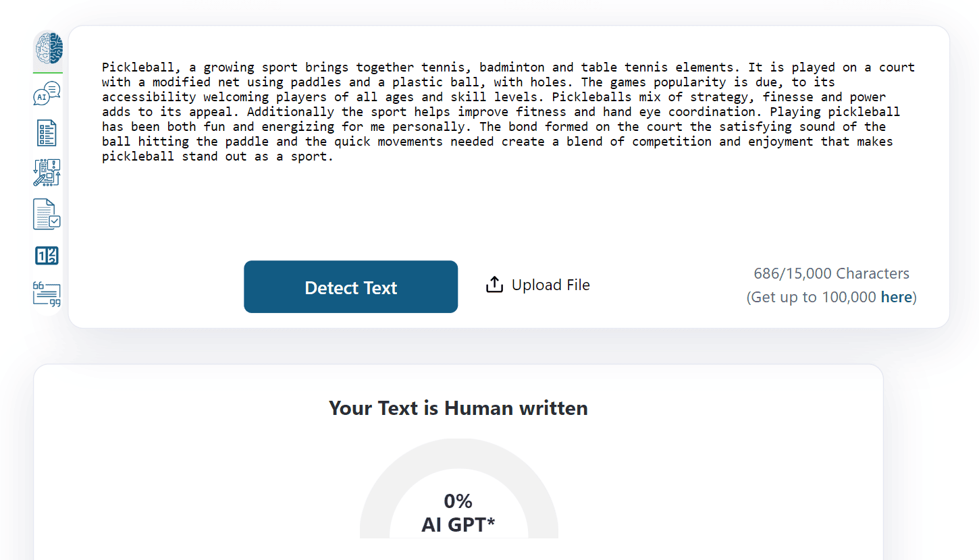Click the 686/15,000 Characters counter
The height and width of the screenshot is (560, 979).
[831, 273]
